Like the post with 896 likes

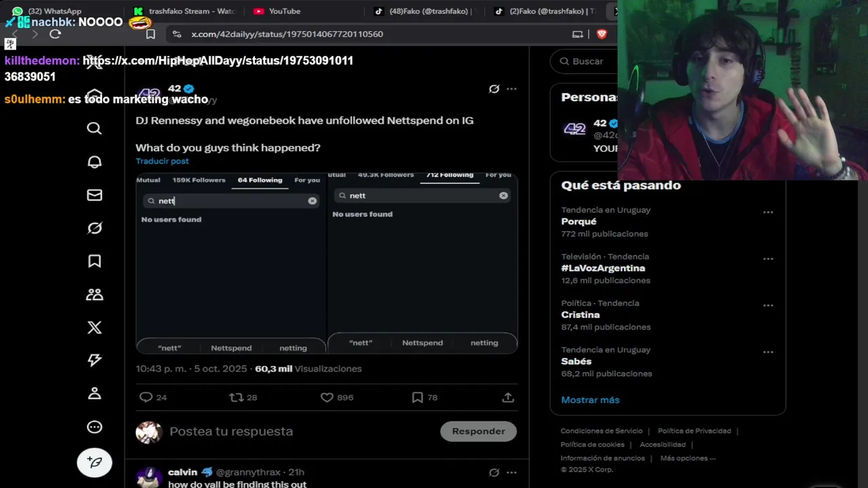click(x=327, y=397)
